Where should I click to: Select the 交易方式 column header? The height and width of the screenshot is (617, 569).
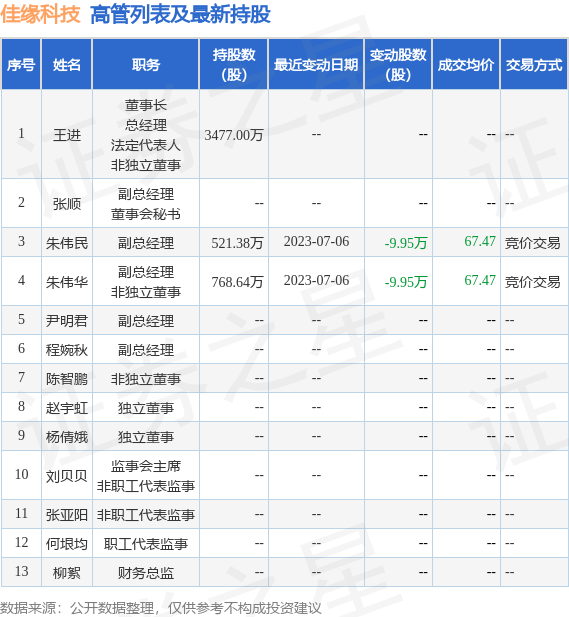pos(534,65)
